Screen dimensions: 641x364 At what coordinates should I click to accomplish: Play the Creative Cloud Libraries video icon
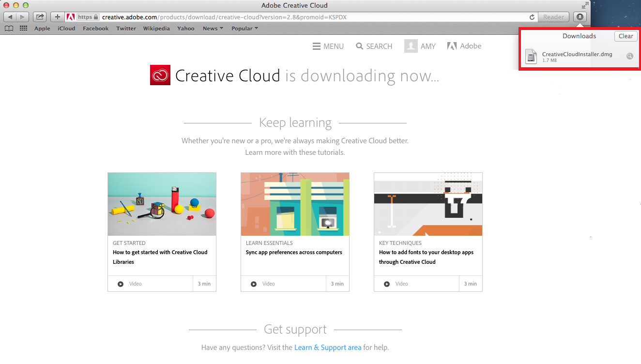coord(121,284)
